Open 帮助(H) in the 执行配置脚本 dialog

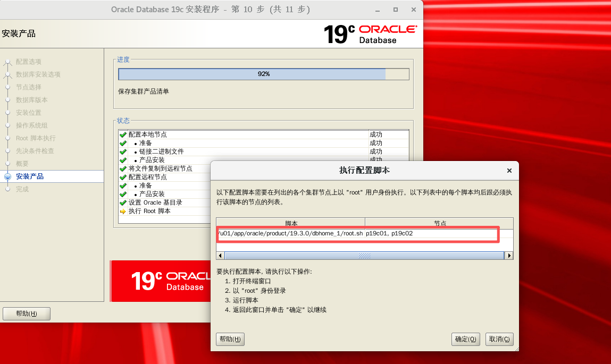pos(230,339)
